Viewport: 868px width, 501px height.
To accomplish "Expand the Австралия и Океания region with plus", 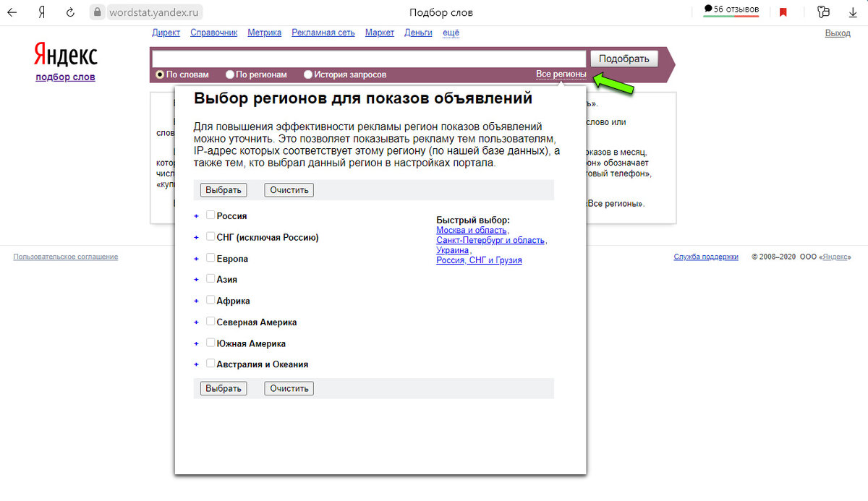I will point(196,365).
